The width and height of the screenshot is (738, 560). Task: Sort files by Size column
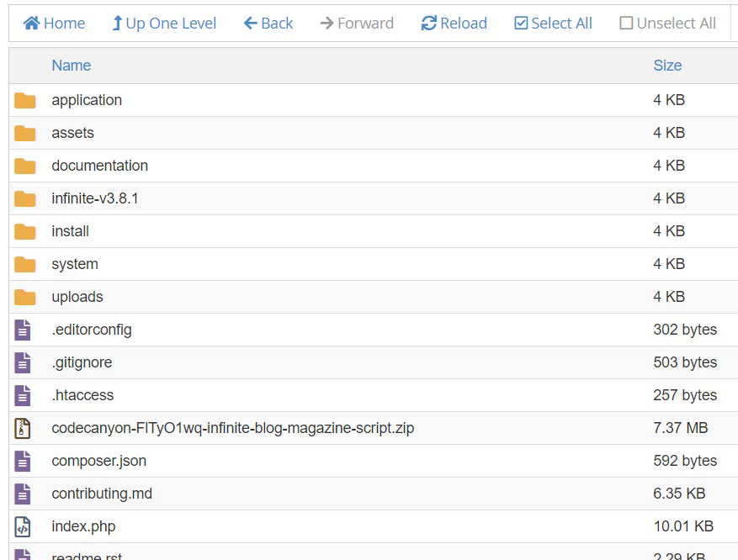click(x=667, y=66)
